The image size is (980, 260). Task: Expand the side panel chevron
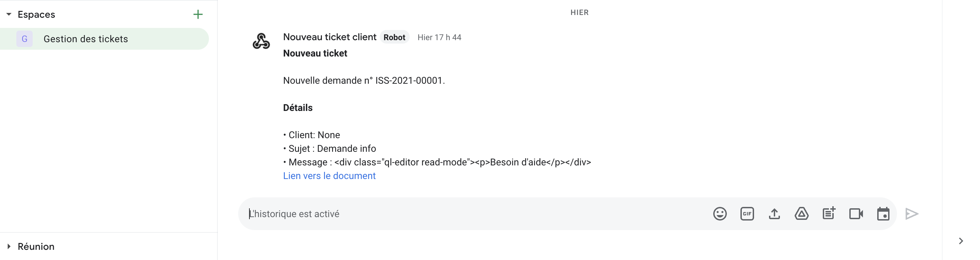961,241
